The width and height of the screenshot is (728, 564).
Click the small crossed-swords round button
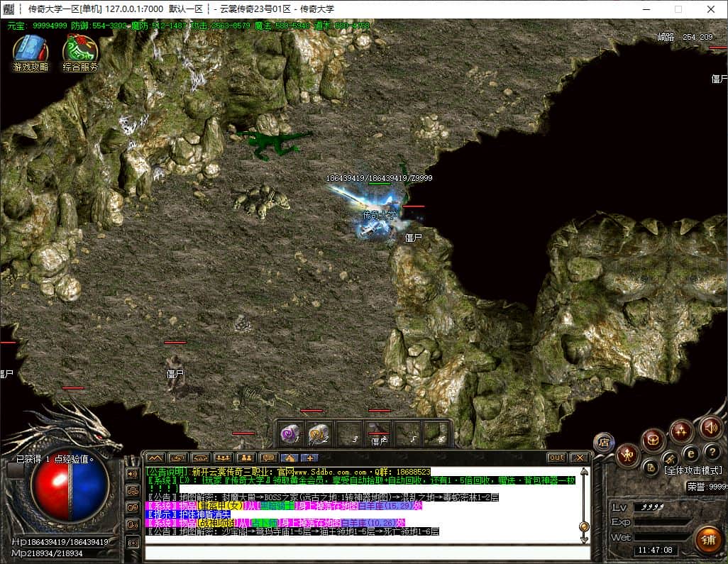click(670, 460)
